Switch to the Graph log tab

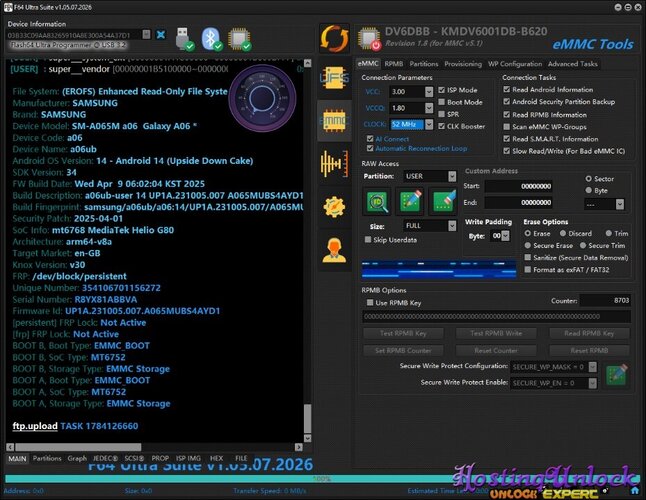77,458
